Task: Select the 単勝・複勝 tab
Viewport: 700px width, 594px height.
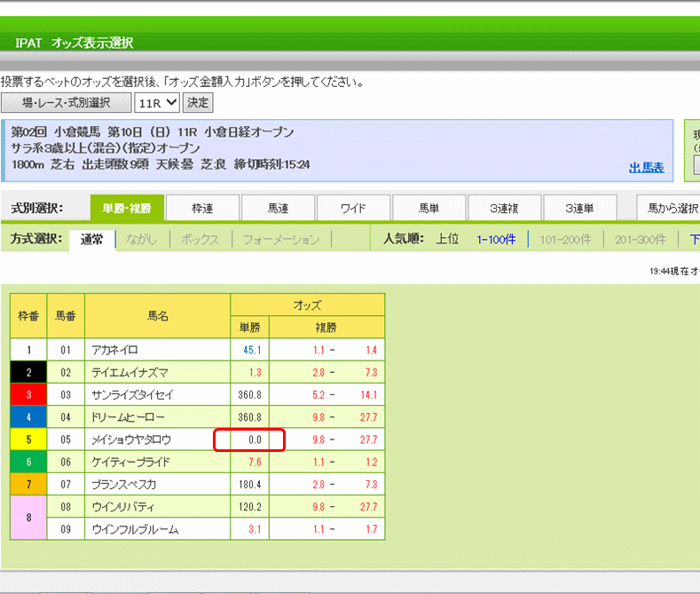Action: point(127,209)
